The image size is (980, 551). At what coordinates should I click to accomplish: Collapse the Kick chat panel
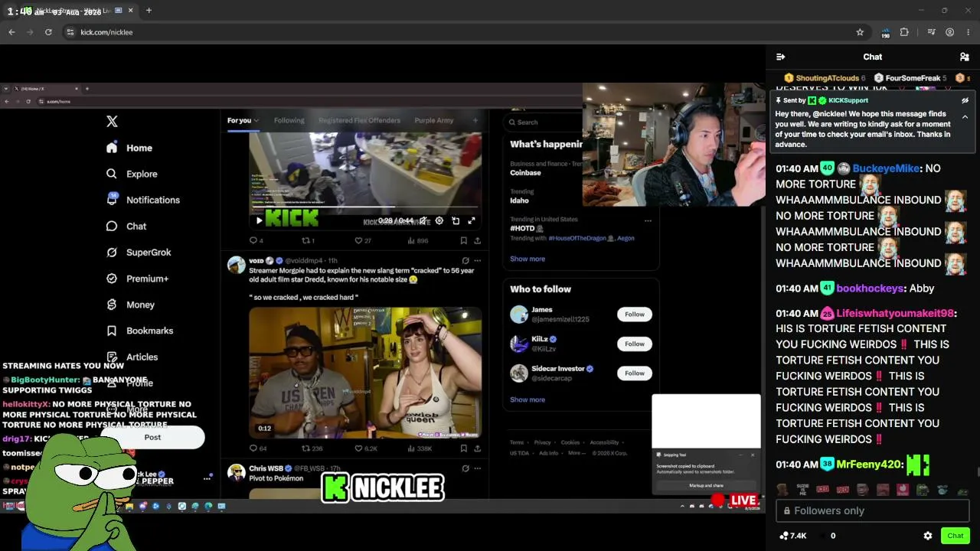(780, 57)
